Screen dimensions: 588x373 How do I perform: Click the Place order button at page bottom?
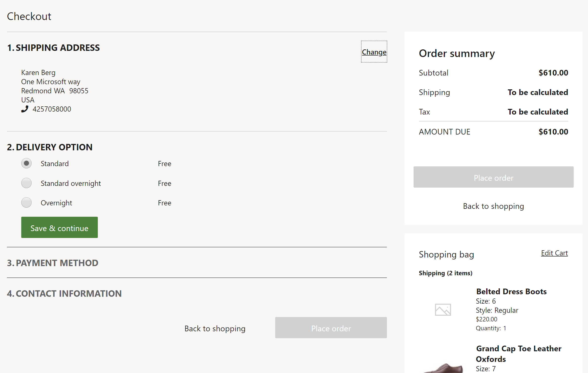pos(331,328)
